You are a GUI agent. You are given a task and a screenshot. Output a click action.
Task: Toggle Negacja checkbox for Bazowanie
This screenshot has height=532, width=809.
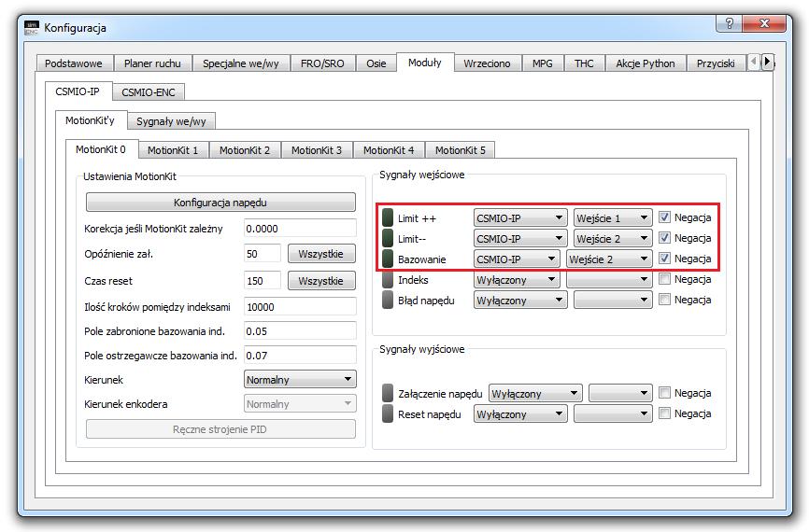664,259
